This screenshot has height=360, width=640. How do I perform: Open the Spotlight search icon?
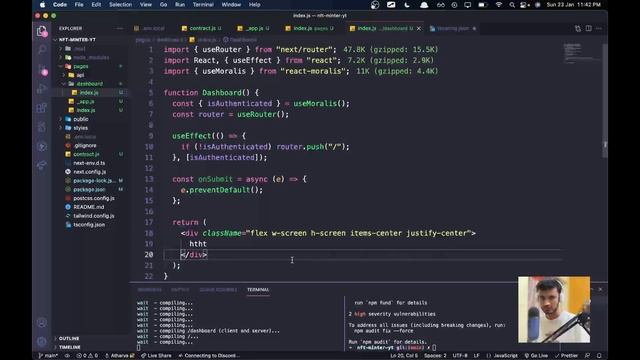(512, 5)
